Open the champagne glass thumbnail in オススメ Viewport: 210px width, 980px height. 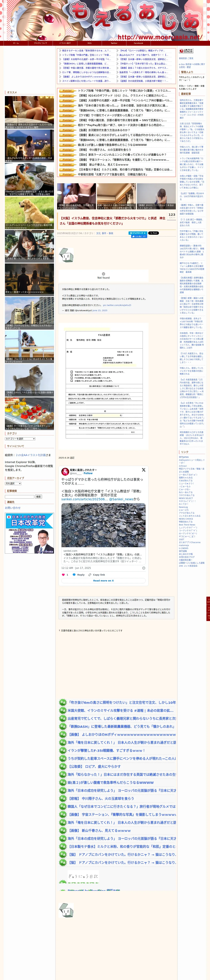point(29,112)
